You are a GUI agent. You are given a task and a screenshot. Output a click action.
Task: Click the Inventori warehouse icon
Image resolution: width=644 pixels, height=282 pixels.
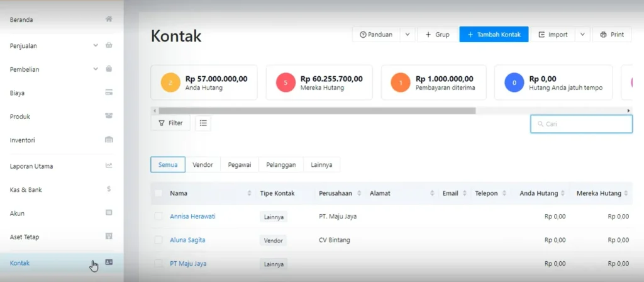tap(109, 140)
